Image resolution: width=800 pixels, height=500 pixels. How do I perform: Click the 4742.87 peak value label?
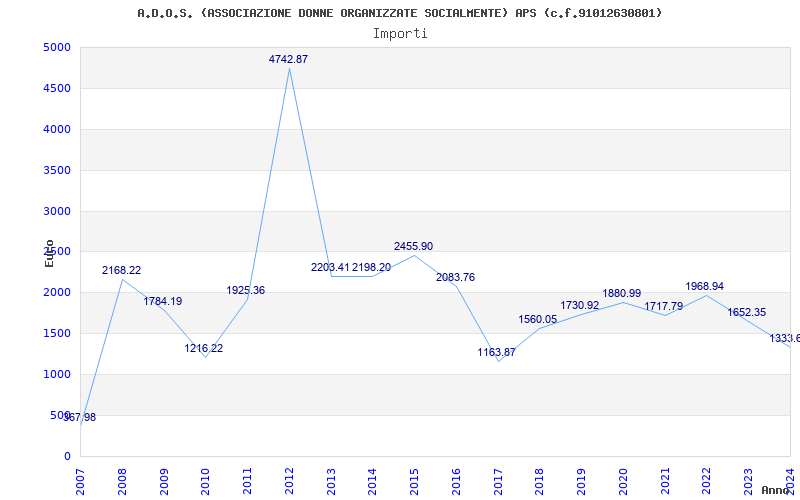click(x=288, y=59)
